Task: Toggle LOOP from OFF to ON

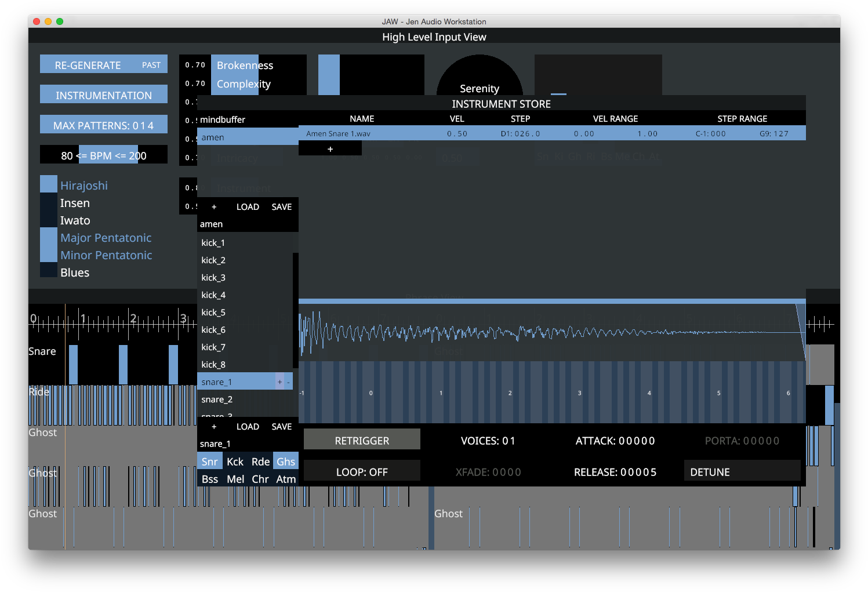Action: [361, 471]
